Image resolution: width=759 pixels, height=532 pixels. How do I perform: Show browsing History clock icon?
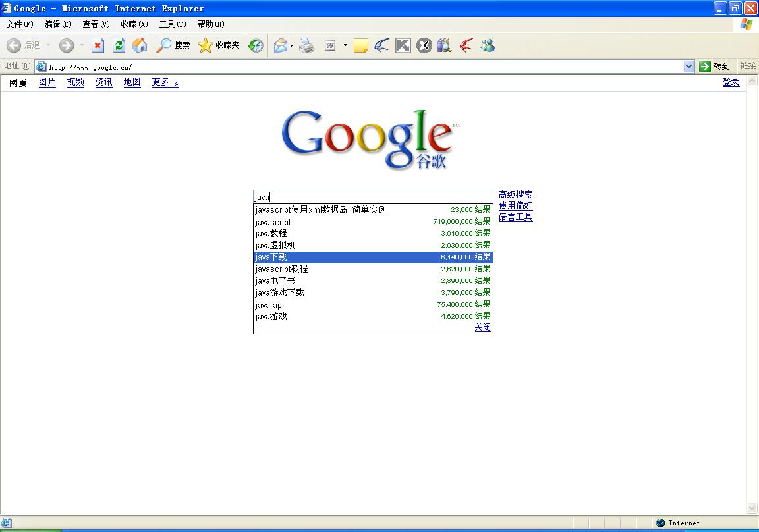256,45
